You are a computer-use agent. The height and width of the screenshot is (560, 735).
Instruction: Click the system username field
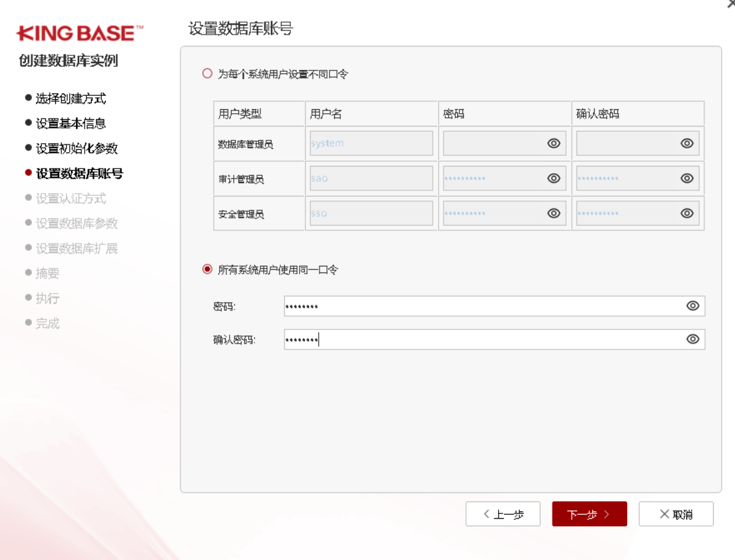pyautogui.click(x=371, y=143)
